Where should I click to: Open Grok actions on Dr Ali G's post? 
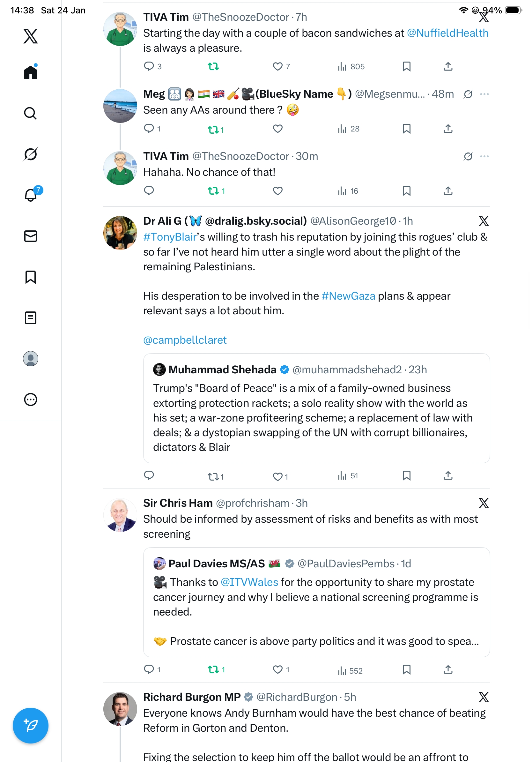[x=484, y=221]
